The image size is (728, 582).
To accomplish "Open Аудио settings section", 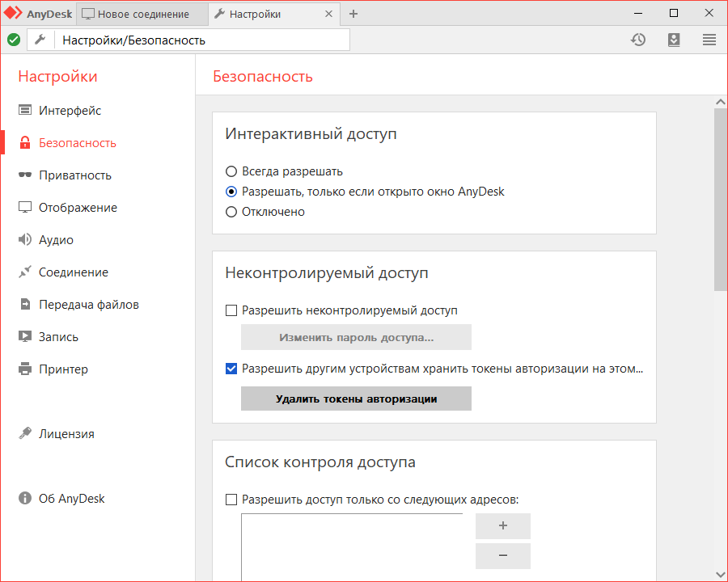I will 56,240.
